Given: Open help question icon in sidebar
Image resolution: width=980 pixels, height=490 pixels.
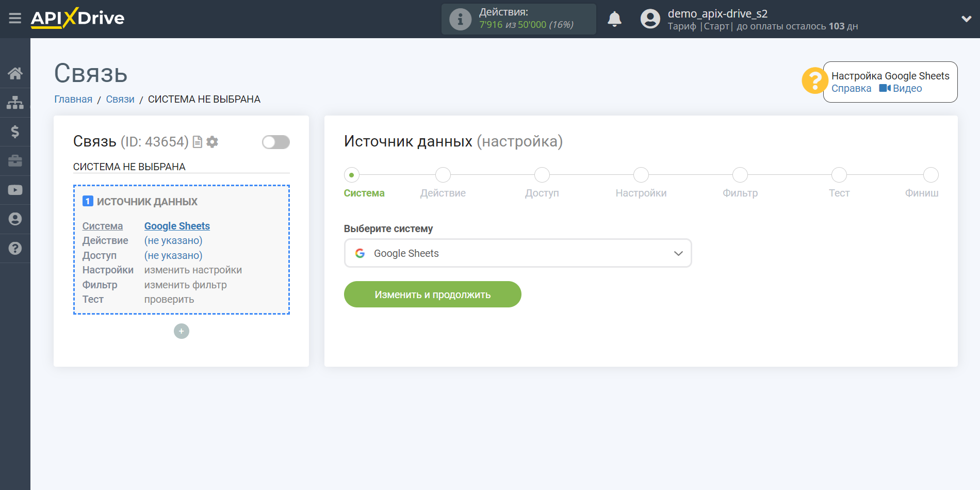Looking at the screenshot, I should coord(15,248).
